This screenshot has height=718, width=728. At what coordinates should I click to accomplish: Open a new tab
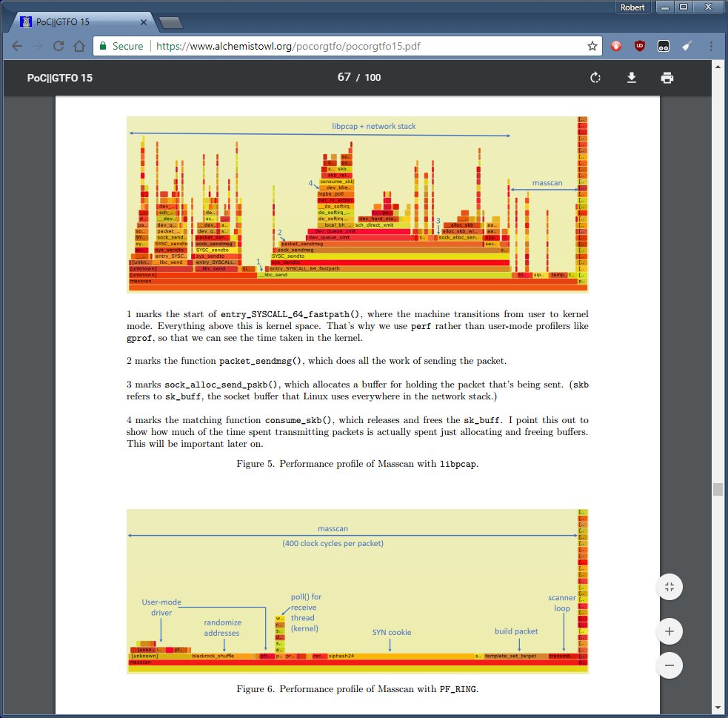click(170, 22)
